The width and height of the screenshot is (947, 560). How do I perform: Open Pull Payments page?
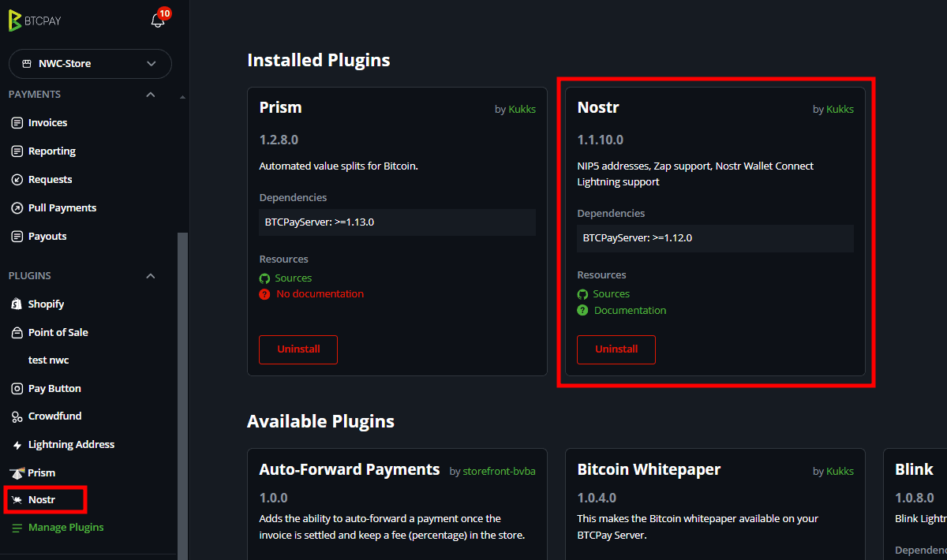click(62, 208)
